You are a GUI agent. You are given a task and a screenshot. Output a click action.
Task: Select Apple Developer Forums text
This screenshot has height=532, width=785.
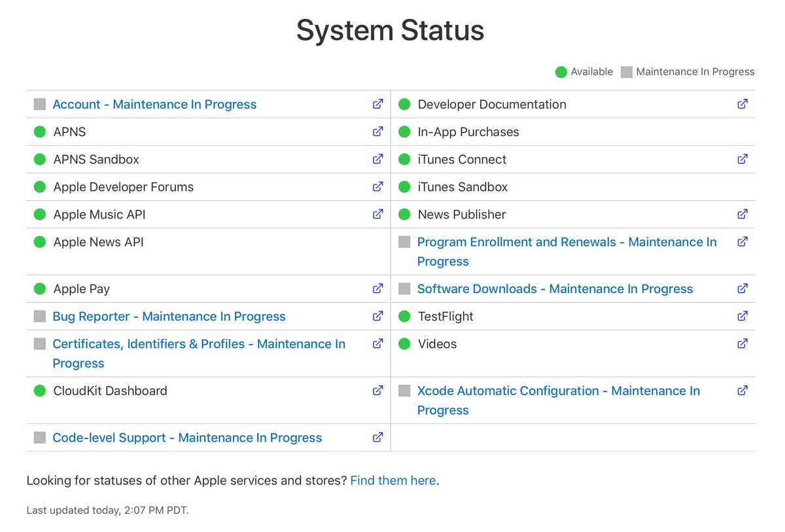coord(124,186)
